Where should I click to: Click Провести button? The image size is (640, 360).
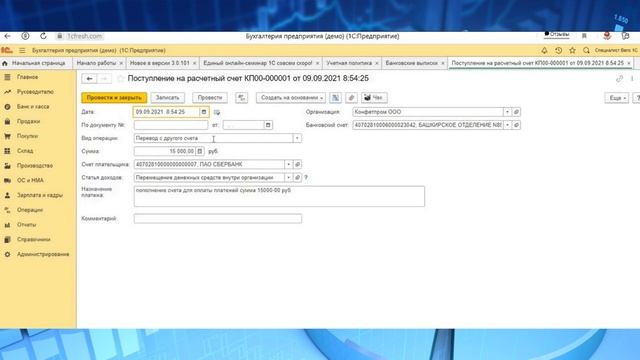click(x=210, y=98)
